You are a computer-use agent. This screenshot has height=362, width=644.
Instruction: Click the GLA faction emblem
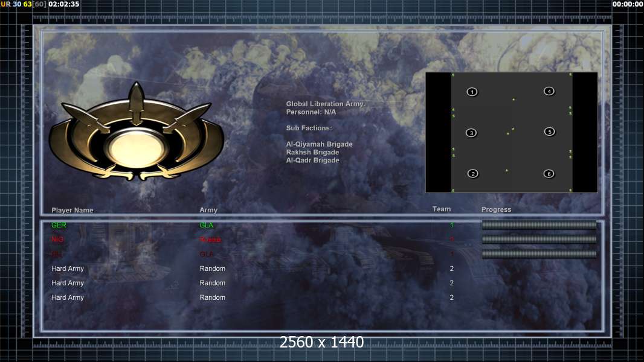point(137,132)
